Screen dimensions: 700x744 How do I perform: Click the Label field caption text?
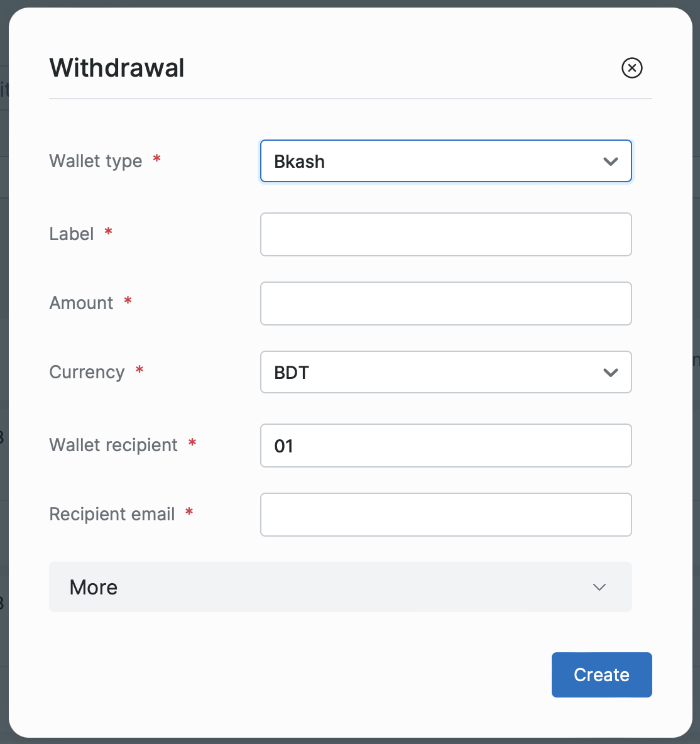72,234
